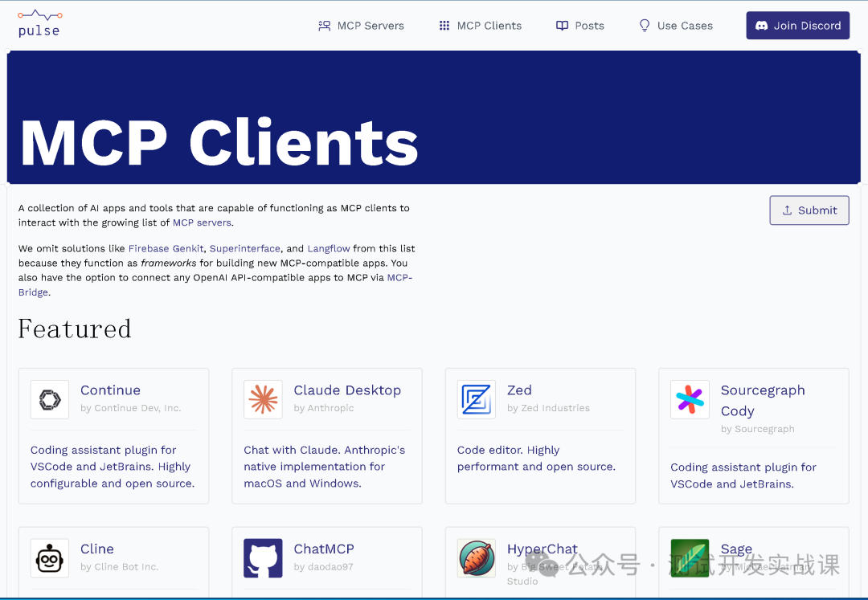Click the ChatMCP GitHub cat logo
The image size is (868, 600).
pos(263,558)
